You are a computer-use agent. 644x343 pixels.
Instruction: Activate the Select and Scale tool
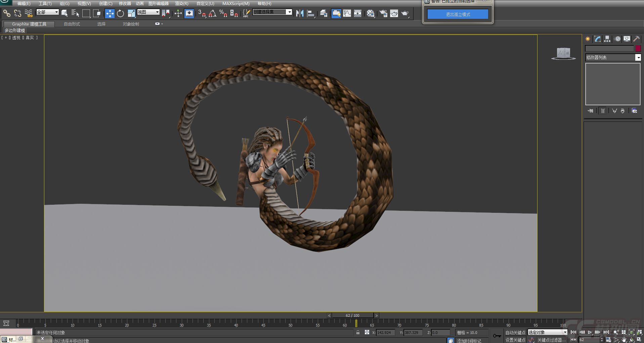coord(131,13)
